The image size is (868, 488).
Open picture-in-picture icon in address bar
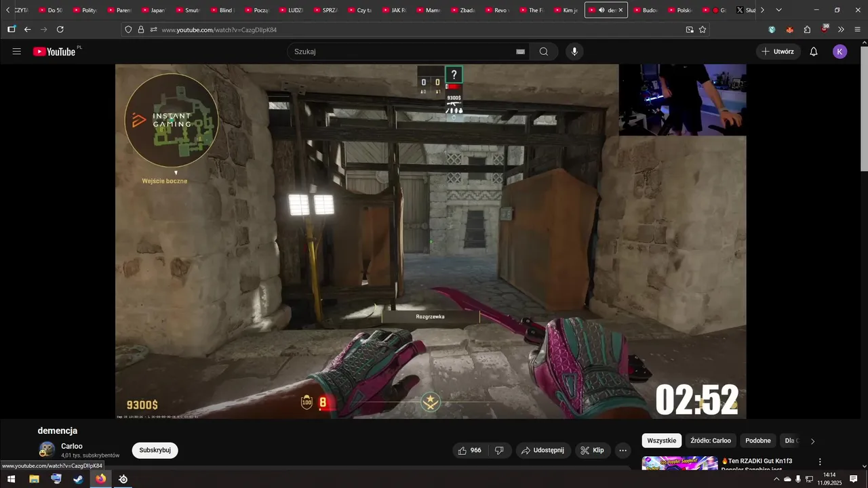point(690,30)
